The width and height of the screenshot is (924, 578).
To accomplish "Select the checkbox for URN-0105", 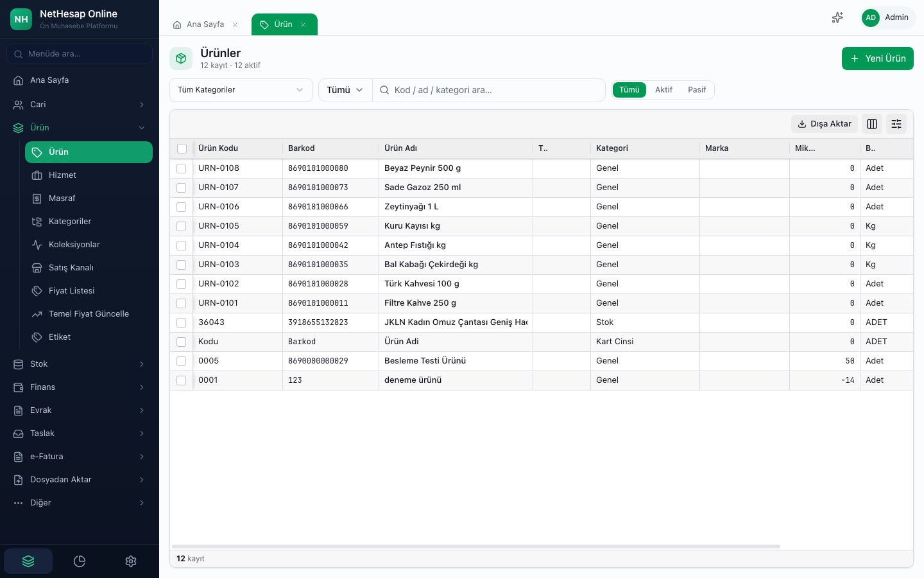I will pos(182,226).
